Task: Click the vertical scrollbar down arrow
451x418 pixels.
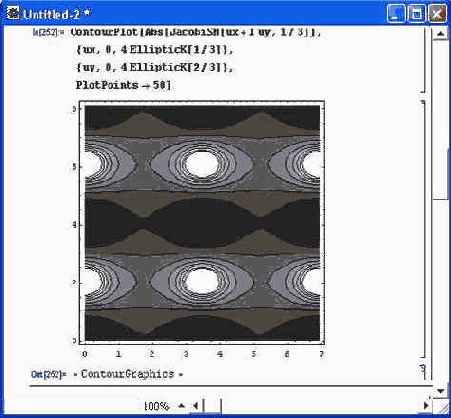Action: click(x=440, y=391)
